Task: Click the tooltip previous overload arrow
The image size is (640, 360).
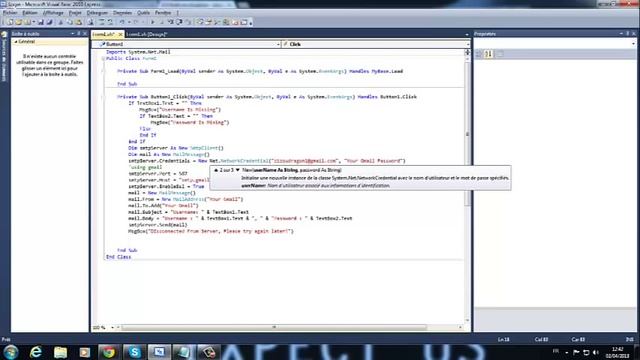Action: click(x=216, y=170)
